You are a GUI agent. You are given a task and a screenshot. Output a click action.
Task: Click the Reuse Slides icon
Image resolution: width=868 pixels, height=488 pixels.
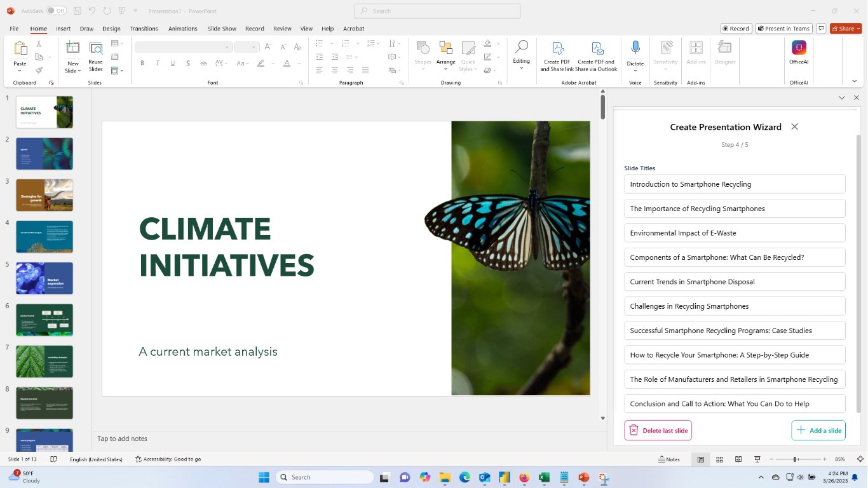coord(95,49)
